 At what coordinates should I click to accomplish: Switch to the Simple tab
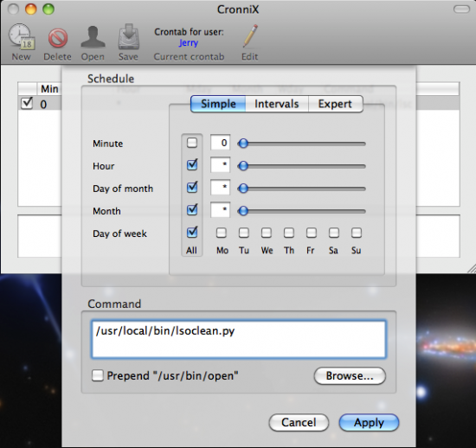coord(218,104)
